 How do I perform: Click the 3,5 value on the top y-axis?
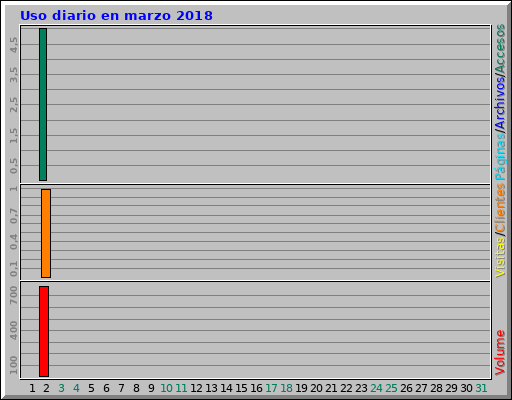tap(13, 75)
